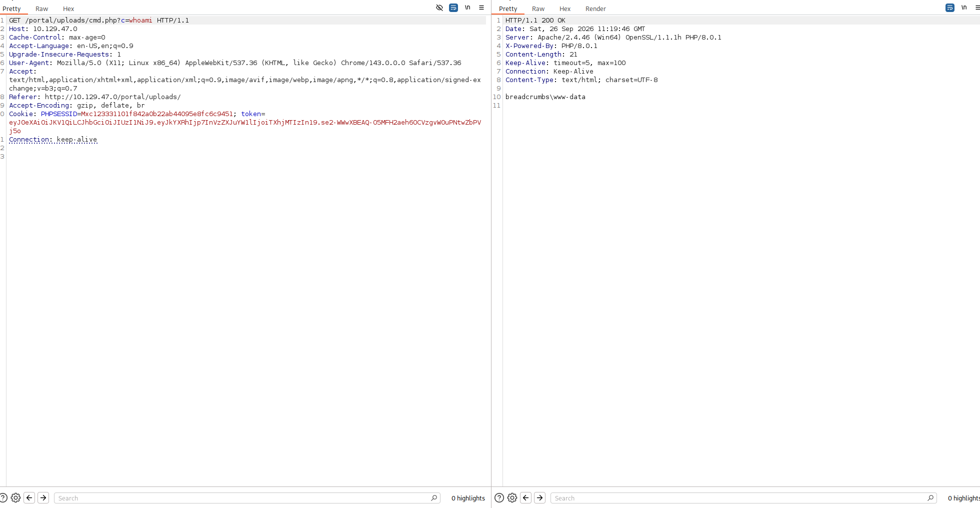Screen dimensions: 980x508
Task: Click the Server: Apache header in response
Action: coord(613,38)
